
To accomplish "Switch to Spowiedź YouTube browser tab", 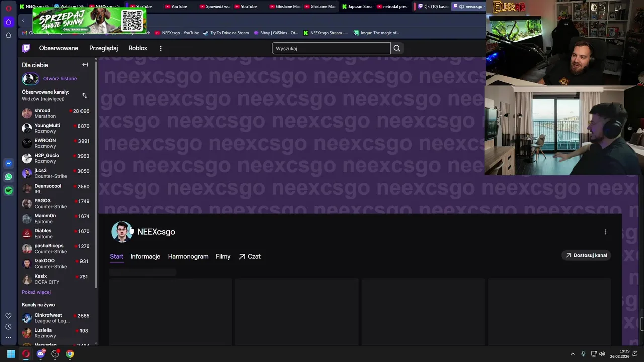I will coord(215,7).
